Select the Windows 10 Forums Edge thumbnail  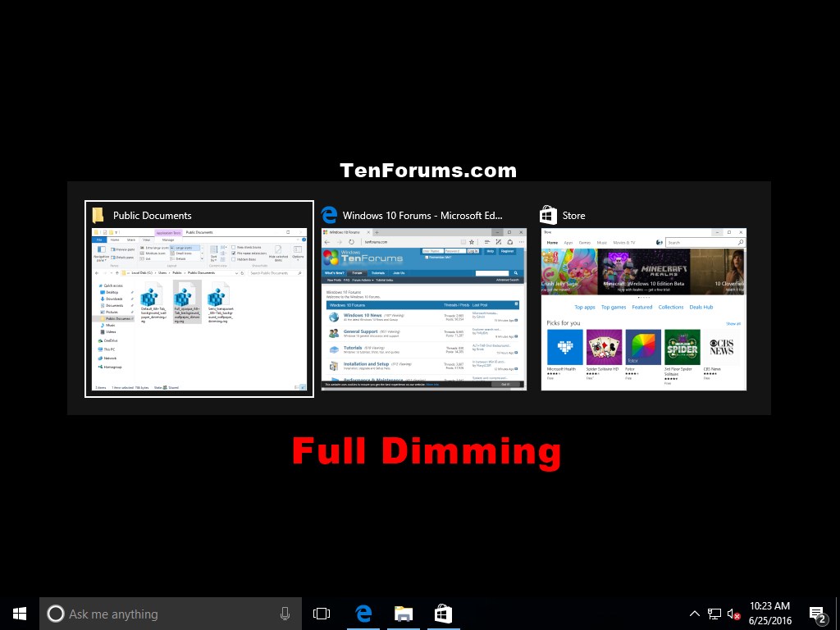click(x=424, y=309)
